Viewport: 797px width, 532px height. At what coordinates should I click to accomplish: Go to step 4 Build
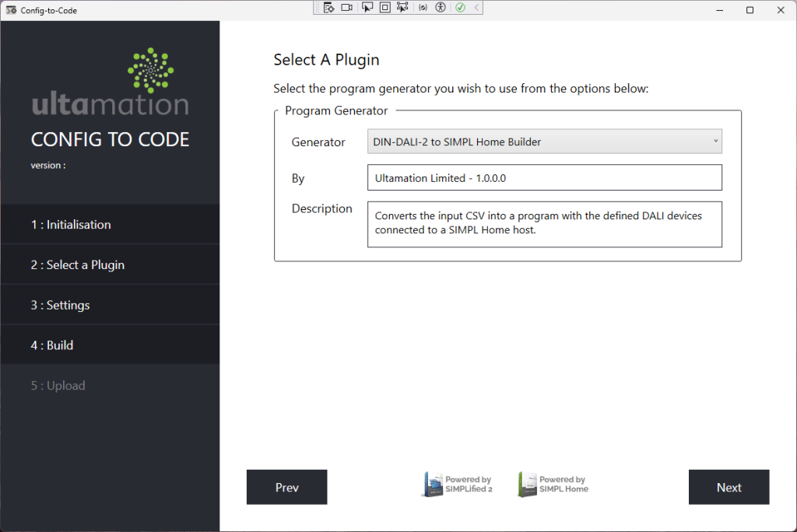(111, 345)
